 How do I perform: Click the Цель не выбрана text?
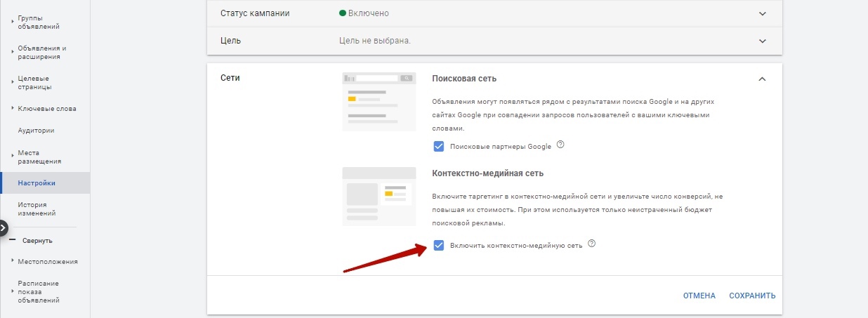tap(374, 41)
